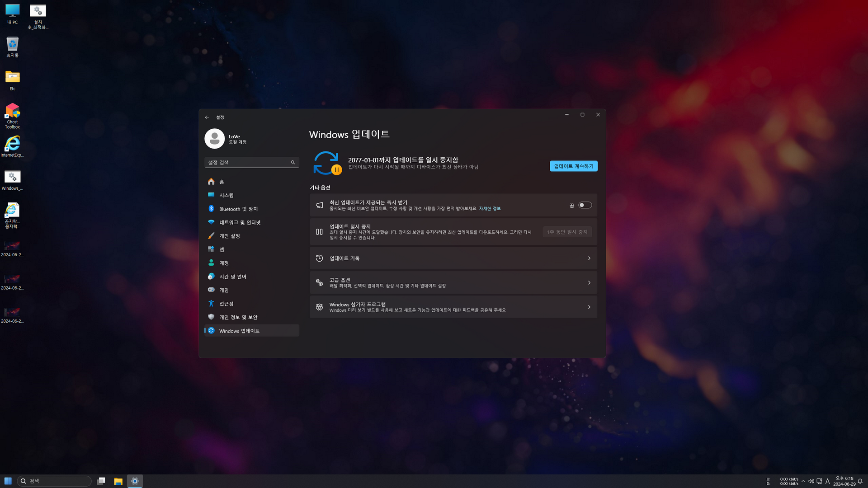Click the search magnifier in settings search
Viewport: 868px width, 488px height.
coord(293,162)
